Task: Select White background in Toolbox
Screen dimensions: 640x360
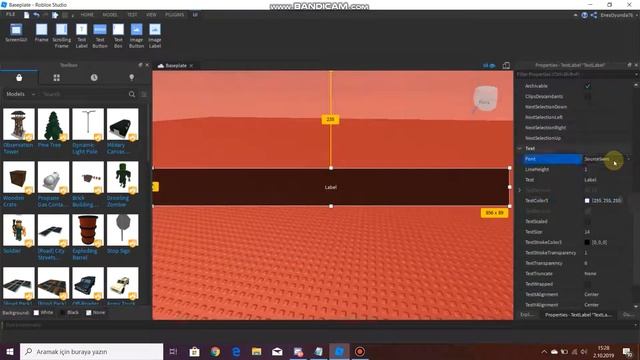Action: (x=36, y=313)
